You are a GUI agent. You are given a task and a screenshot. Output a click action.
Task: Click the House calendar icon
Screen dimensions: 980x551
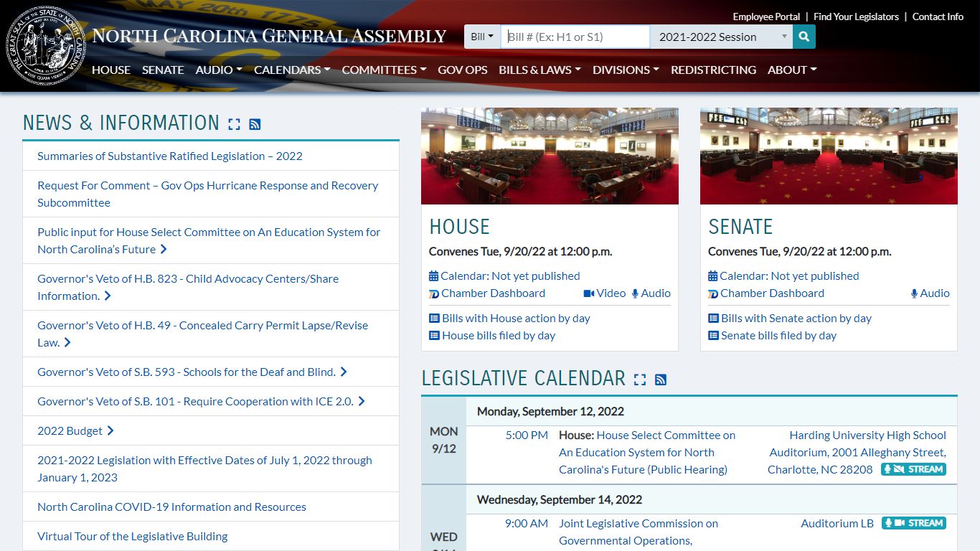[433, 275]
